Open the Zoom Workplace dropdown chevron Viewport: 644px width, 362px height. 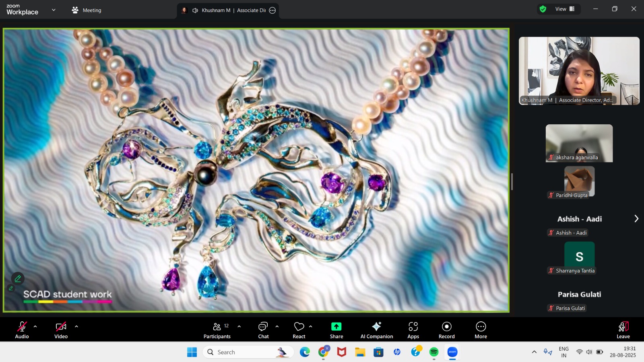pos(54,10)
